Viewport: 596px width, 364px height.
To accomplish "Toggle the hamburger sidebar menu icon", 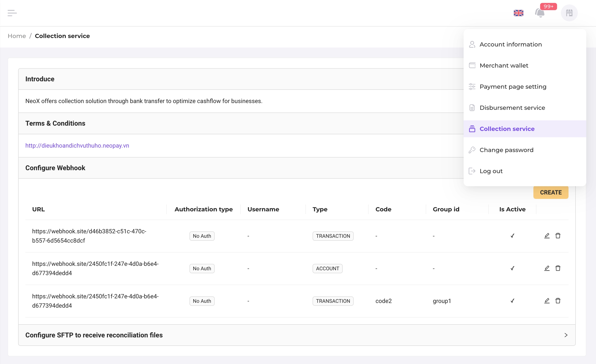I will point(12,13).
